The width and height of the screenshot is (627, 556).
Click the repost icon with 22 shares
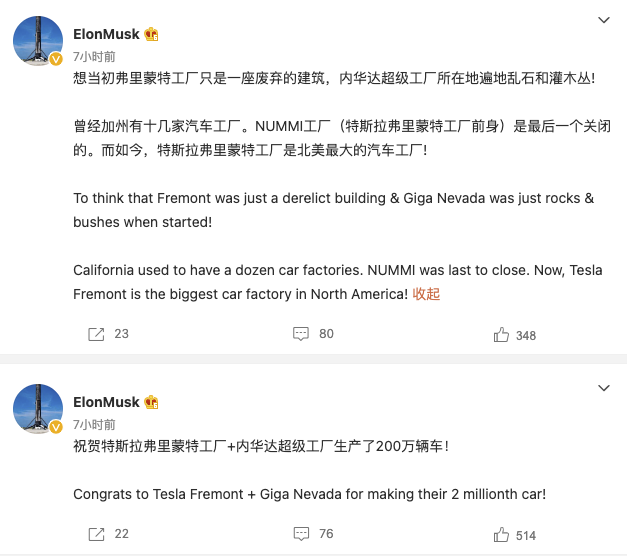coord(97,534)
